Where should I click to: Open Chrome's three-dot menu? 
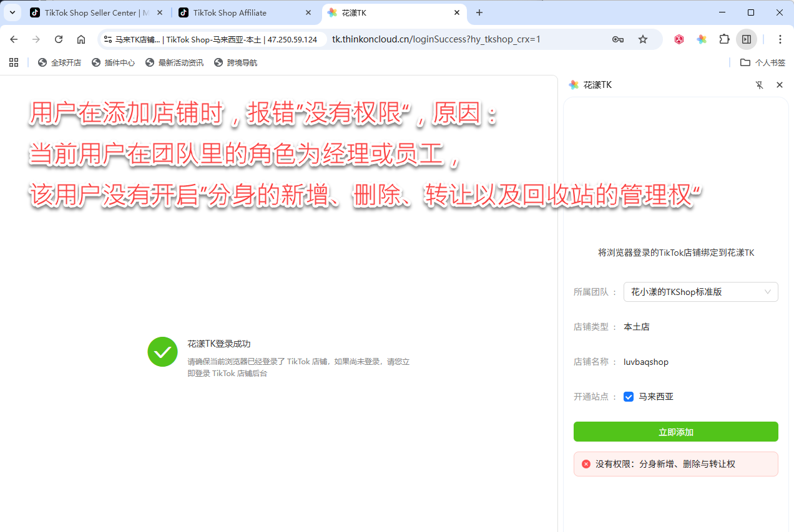coord(780,39)
